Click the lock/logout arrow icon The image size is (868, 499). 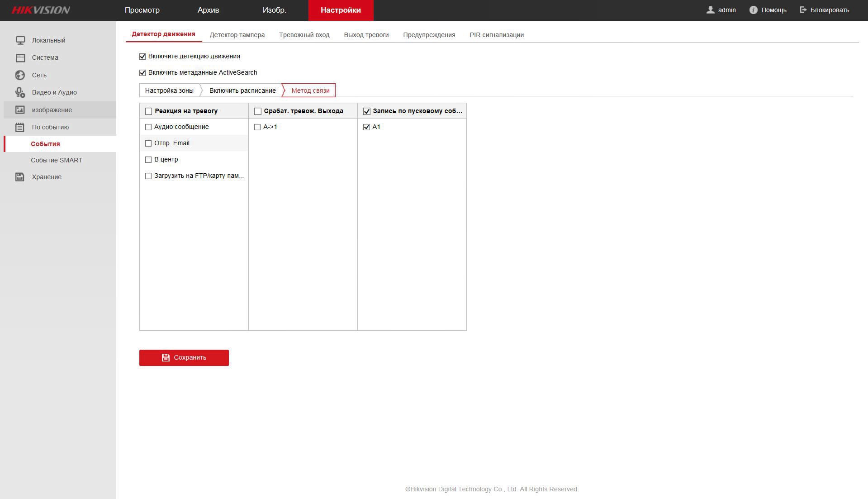803,10
